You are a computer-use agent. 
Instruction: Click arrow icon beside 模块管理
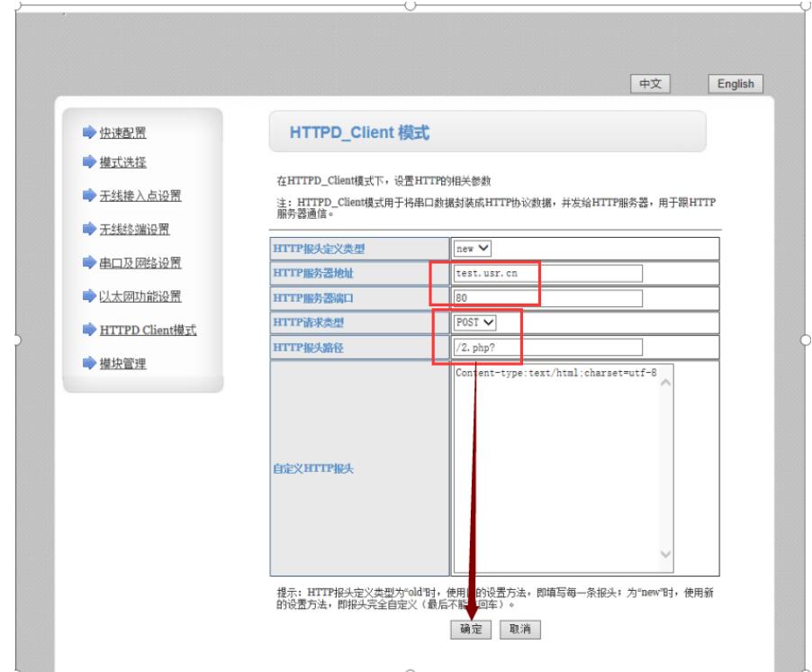click(x=88, y=364)
